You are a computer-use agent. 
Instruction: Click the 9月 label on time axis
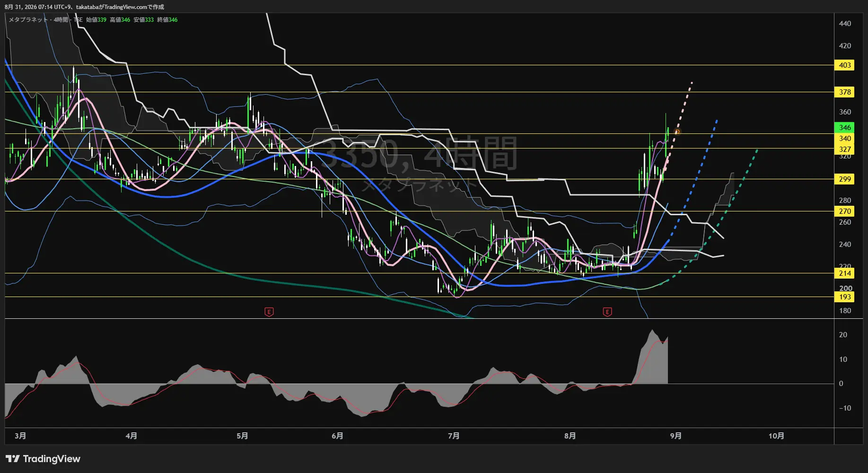(676, 436)
